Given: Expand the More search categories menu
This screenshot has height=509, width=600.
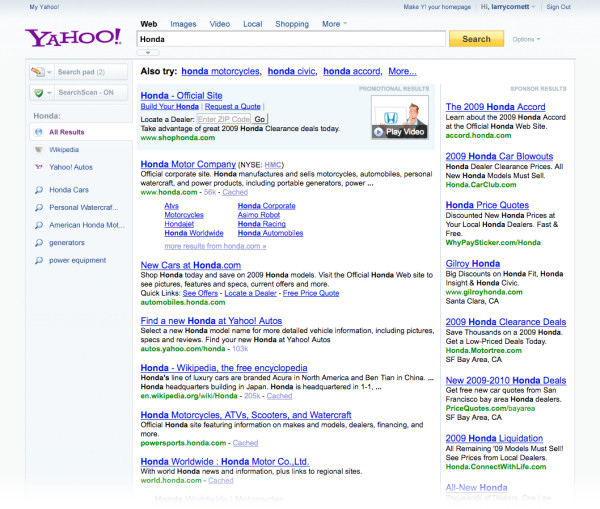Looking at the screenshot, I should point(334,24).
